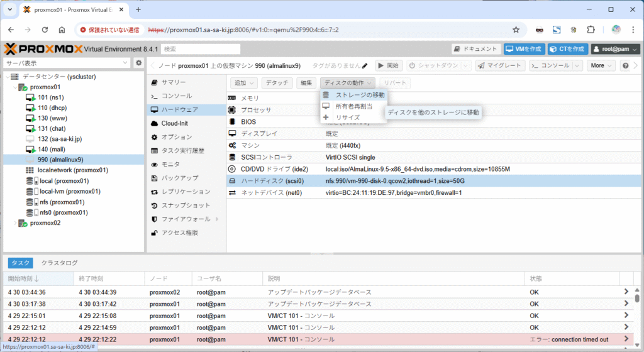Open the コンソール dropdown arrow in the toolbar
The width and height of the screenshot is (644, 352).
coord(577,65)
